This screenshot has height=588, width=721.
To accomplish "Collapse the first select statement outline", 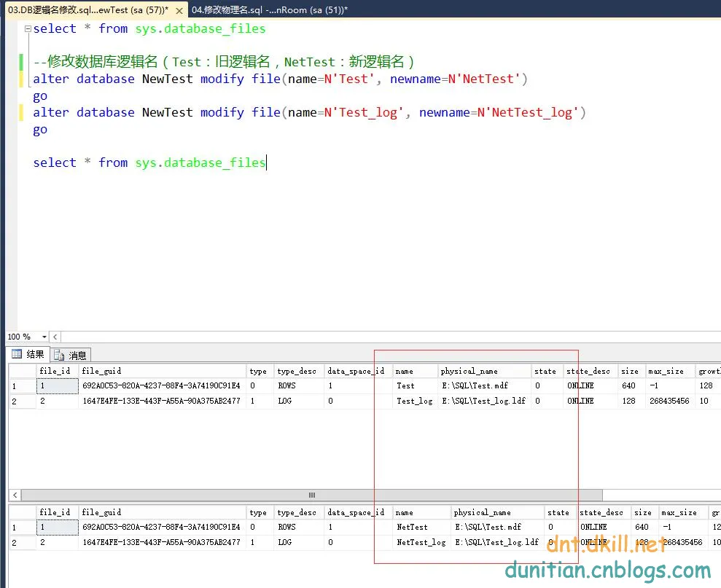I will [28, 29].
